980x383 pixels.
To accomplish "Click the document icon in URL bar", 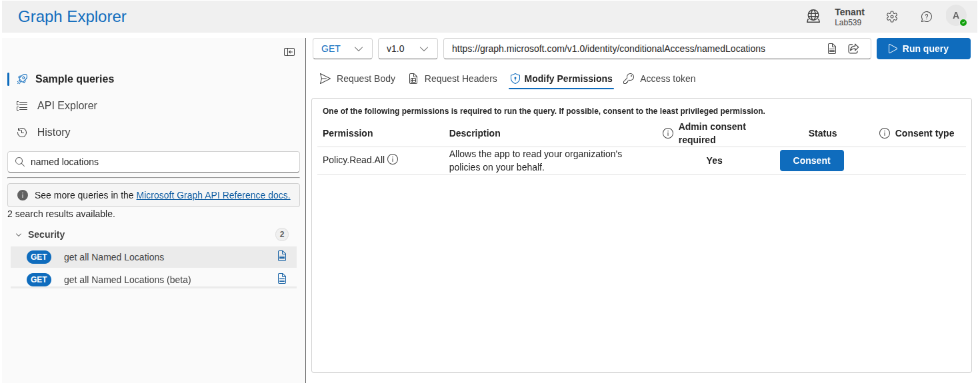I will pos(832,49).
